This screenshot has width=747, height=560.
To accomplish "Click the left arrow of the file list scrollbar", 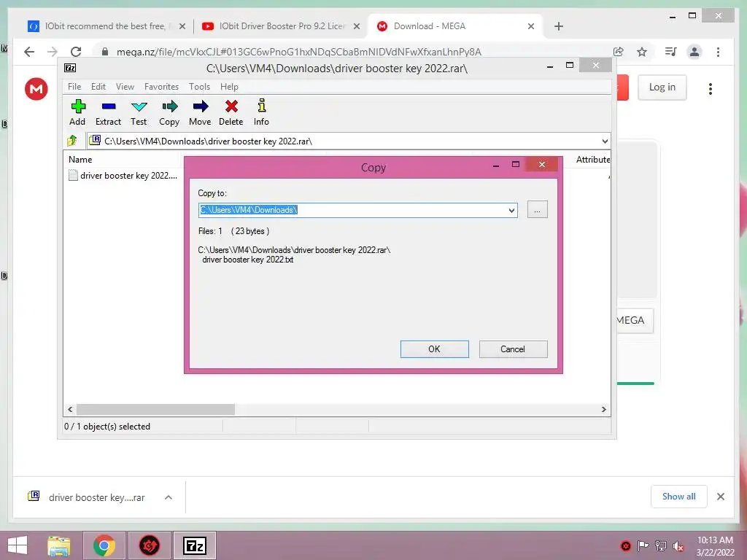I will click(71, 410).
